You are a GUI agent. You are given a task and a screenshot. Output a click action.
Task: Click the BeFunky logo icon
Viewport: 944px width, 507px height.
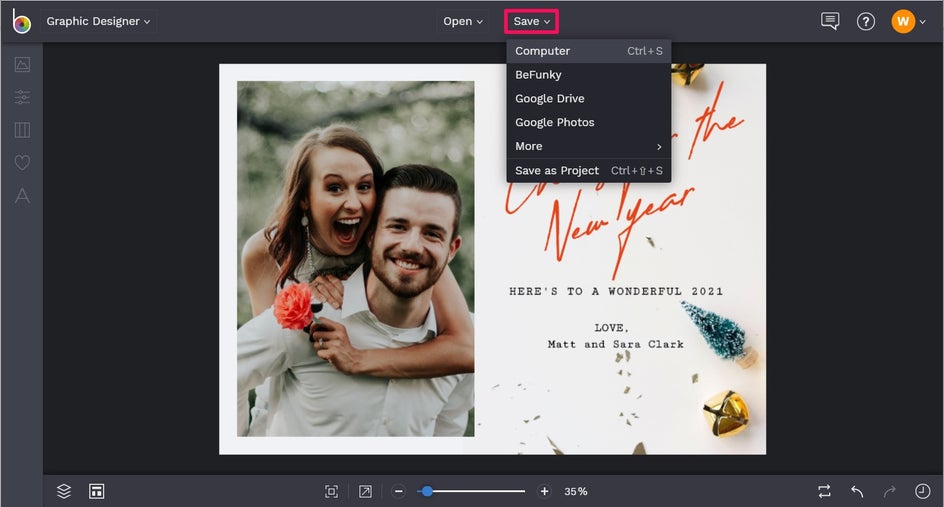click(x=22, y=21)
